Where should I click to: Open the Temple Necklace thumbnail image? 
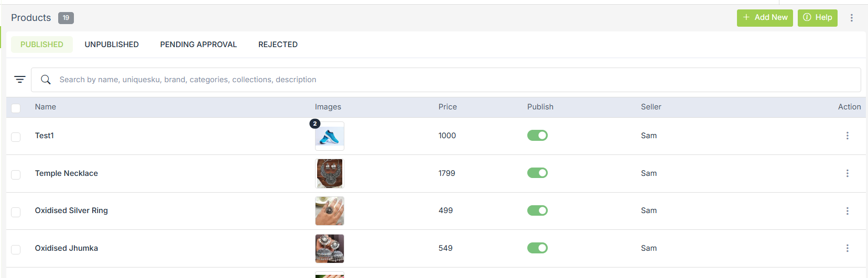tap(330, 173)
